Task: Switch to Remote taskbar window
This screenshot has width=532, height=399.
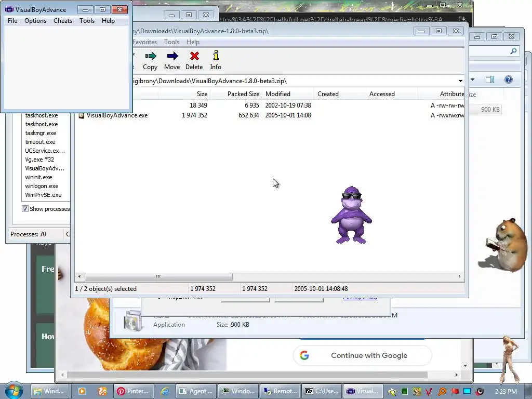Action: point(280,391)
